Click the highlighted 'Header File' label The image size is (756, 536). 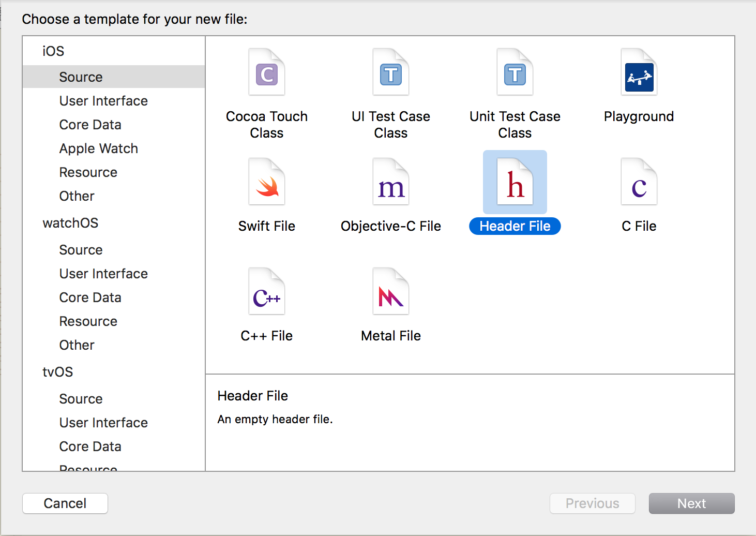pyautogui.click(x=515, y=226)
